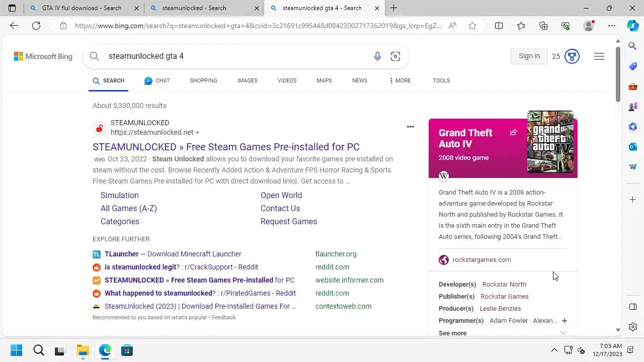Switch to the SHOPPING tab

coord(203,80)
